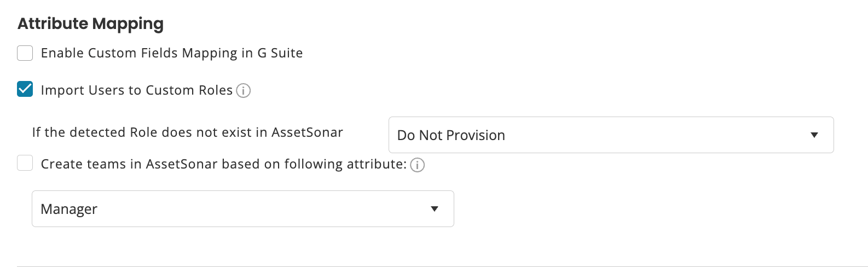This screenshot has height=267, width=868.
Task: Open info tooltip for Import Users to Custom Roles
Action: click(244, 90)
